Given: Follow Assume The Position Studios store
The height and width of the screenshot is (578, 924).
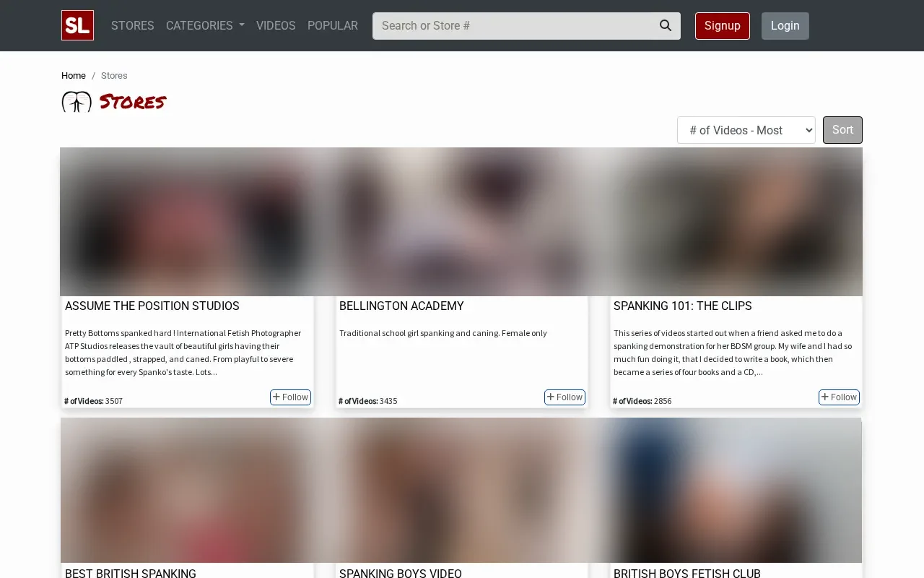Looking at the screenshot, I should click(x=290, y=397).
